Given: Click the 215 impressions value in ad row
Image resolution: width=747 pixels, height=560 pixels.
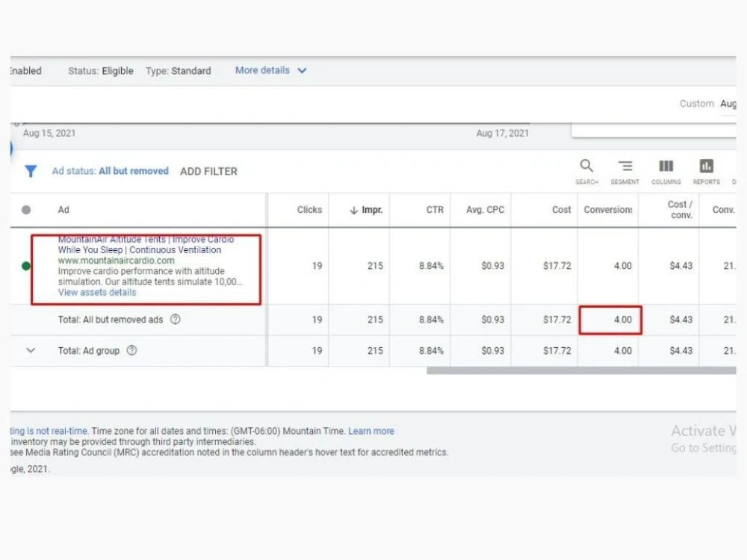Looking at the screenshot, I should click(x=375, y=266).
